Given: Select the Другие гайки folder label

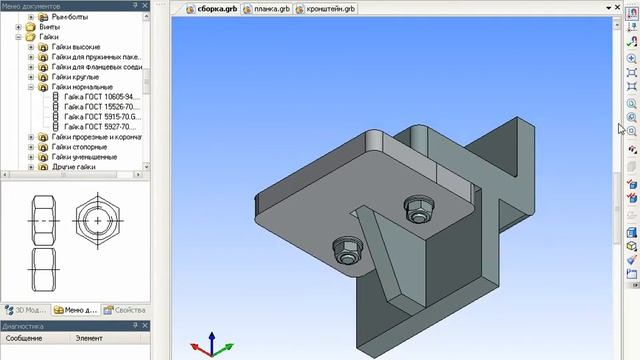Looking at the screenshot, I should 73,167.
